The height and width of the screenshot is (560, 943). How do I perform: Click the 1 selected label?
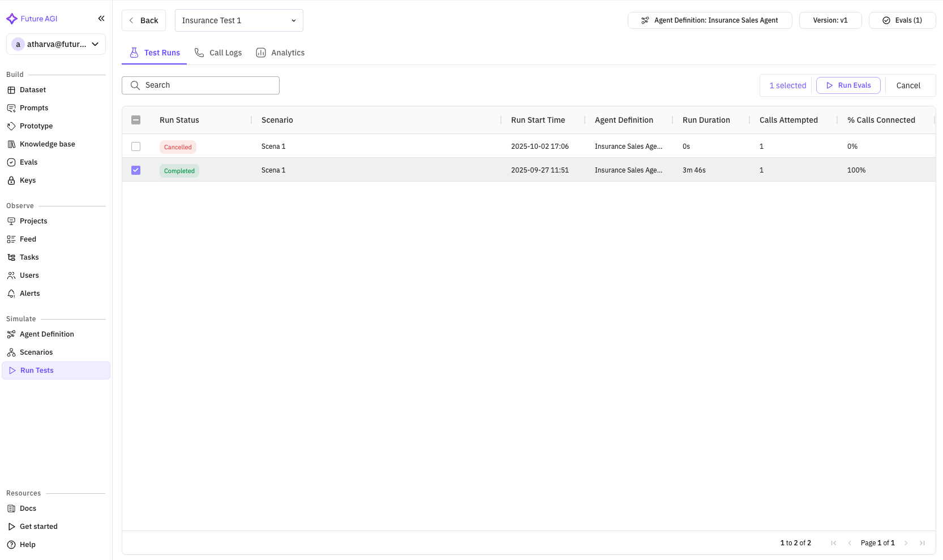tap(788, 85)
